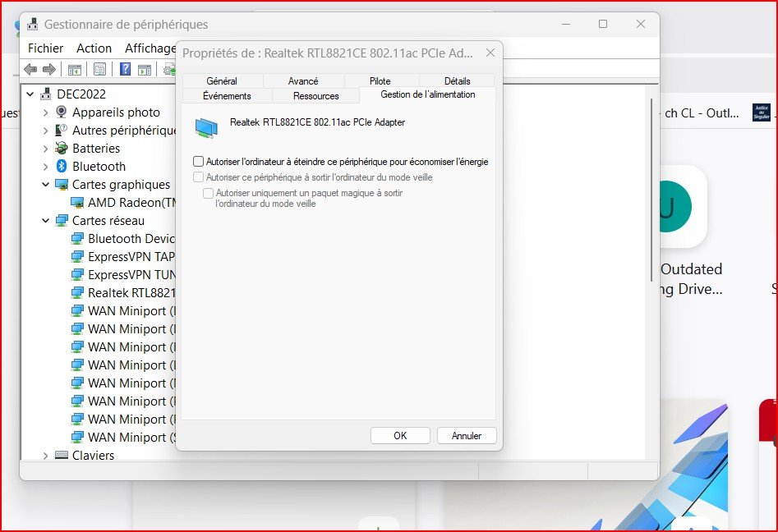Click the forward arrow toolbar icon

pos(49,69)
